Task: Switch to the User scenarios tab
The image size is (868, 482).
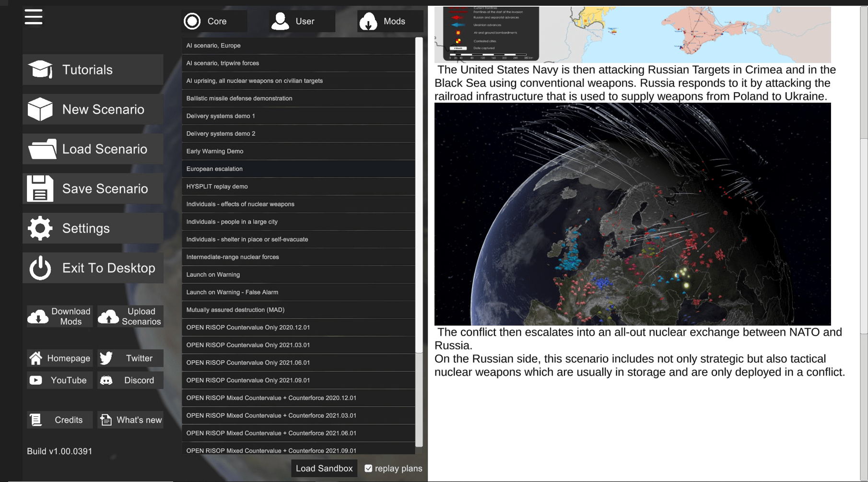Action: 302,21
